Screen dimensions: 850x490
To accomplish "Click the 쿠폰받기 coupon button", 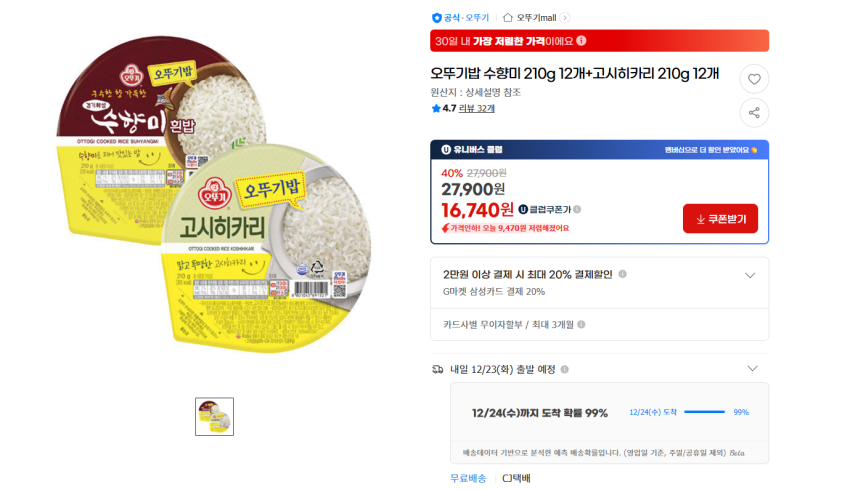I will pyautogui.click(x=720, y=218).
